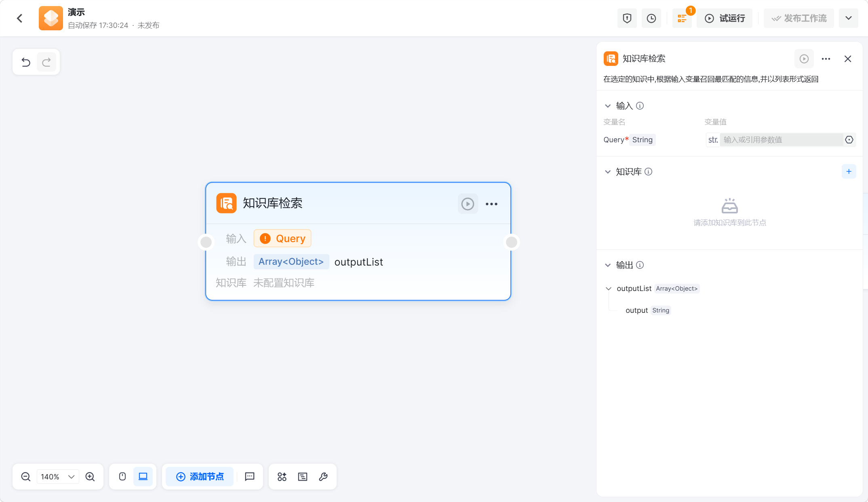The image size is (868, 502).
Task: Click the outputList name on the node
Action: (x=359, y=262)
